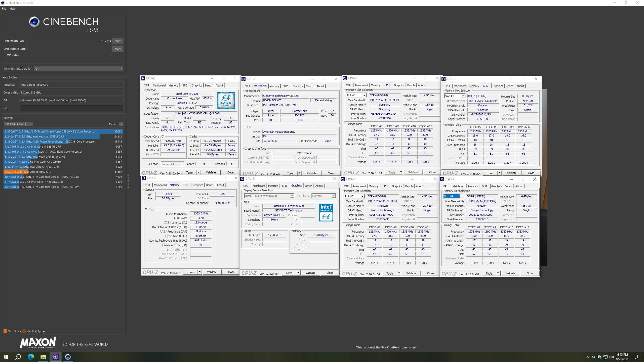Click Close button in Memory window
The image size is (644, 362).
click(x=231, y=272)
